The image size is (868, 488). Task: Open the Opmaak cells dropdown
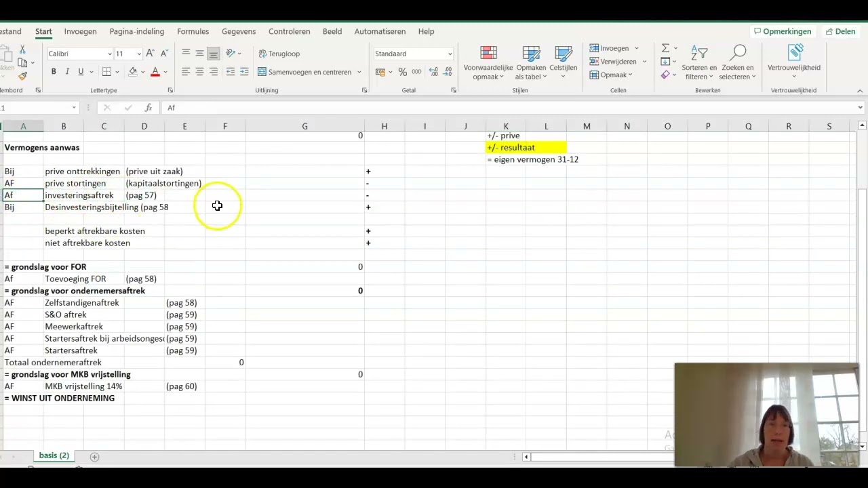(611, 75)
